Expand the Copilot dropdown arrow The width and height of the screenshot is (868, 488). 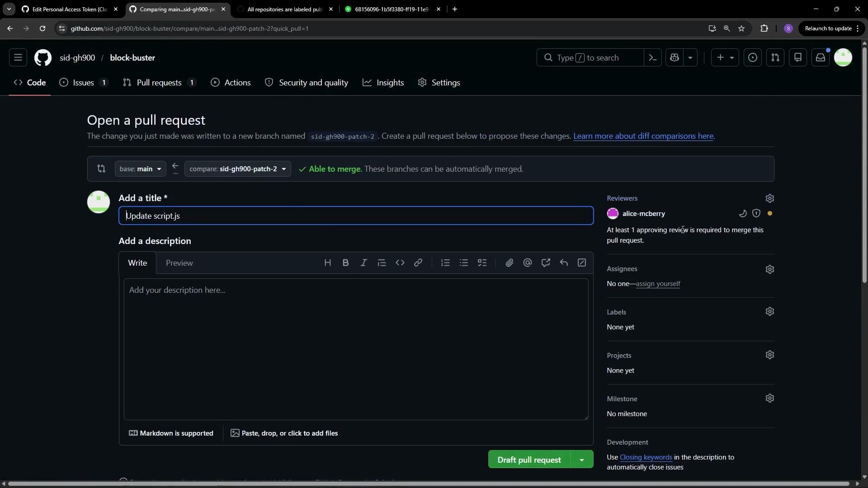tap(690, 58)
